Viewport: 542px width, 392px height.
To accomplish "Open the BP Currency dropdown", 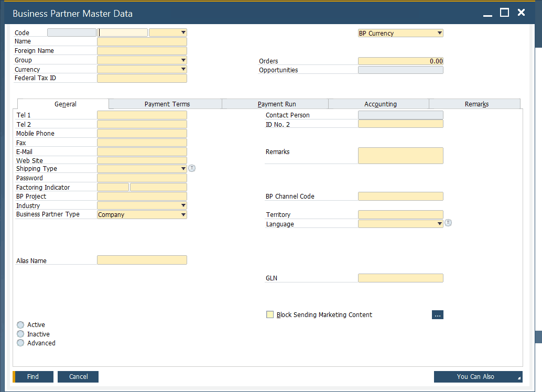I will click(x=439, y=32).
